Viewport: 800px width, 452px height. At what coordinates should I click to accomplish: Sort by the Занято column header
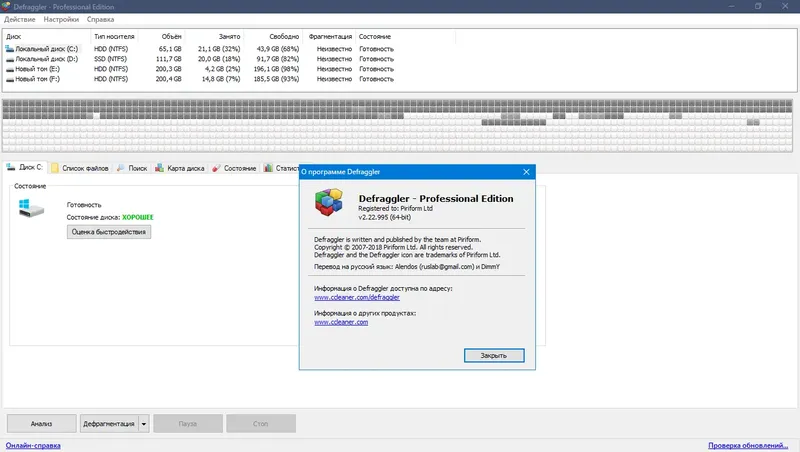point(230,37)
